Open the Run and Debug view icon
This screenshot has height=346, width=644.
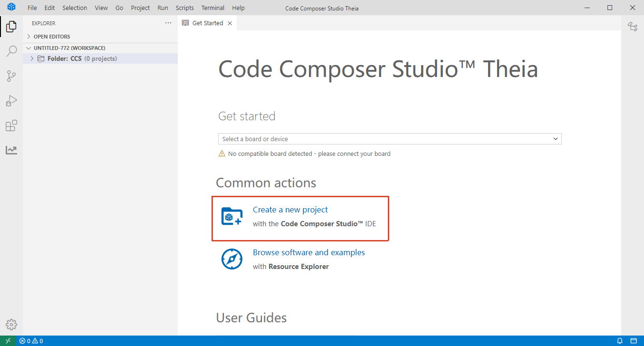(11, 101)
